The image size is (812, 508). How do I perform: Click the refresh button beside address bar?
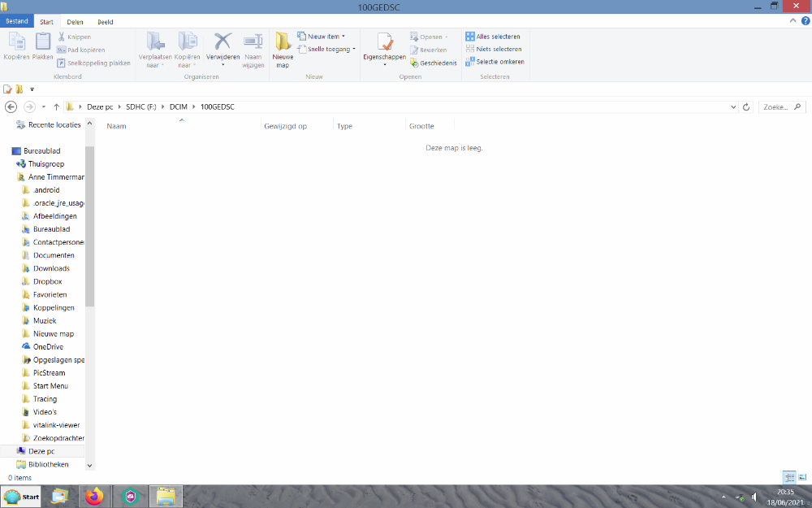(x=746, y=107)
